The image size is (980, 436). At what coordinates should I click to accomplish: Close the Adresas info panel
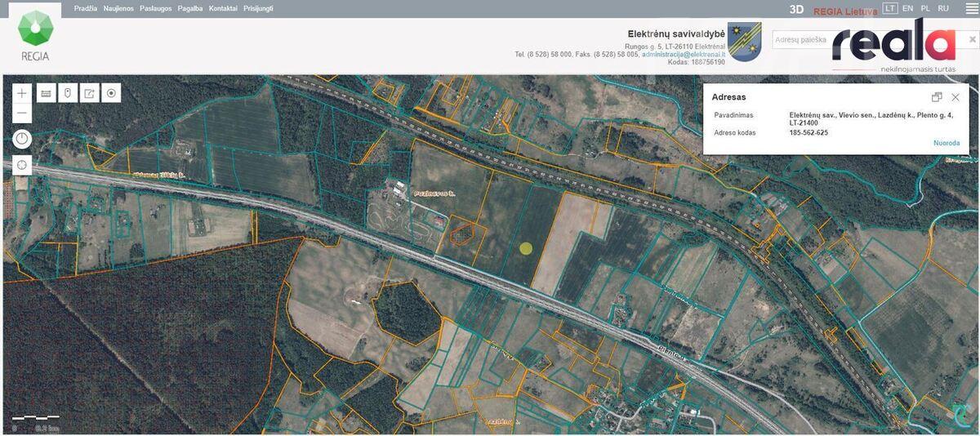[955, 97]
